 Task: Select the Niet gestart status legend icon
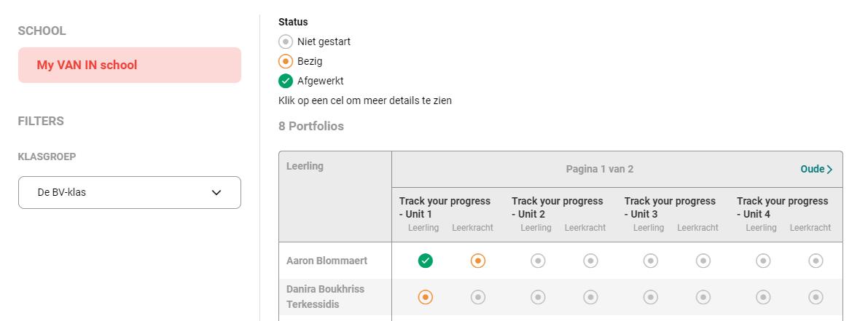[x=286, y=41]
